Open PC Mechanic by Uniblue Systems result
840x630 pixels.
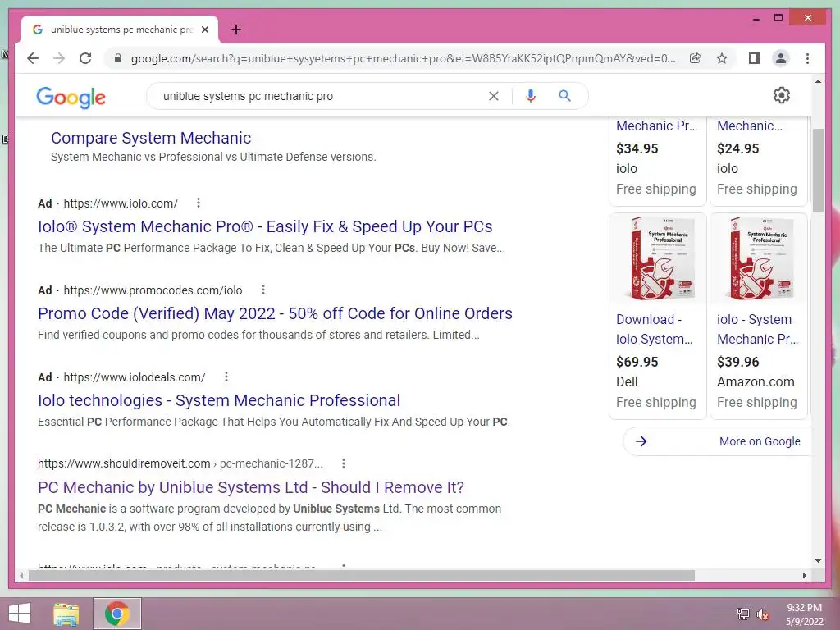pos(251,487)
